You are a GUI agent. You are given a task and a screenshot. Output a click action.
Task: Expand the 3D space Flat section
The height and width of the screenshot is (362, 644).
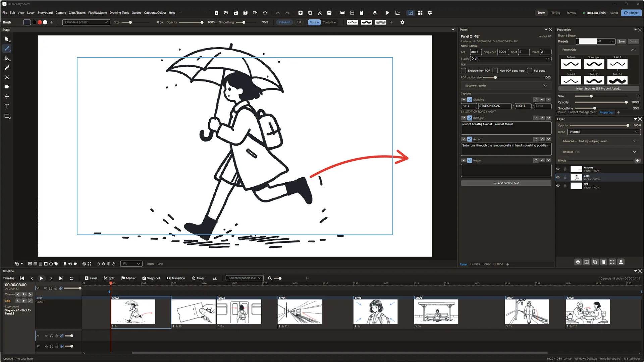[x=599, y=152]
